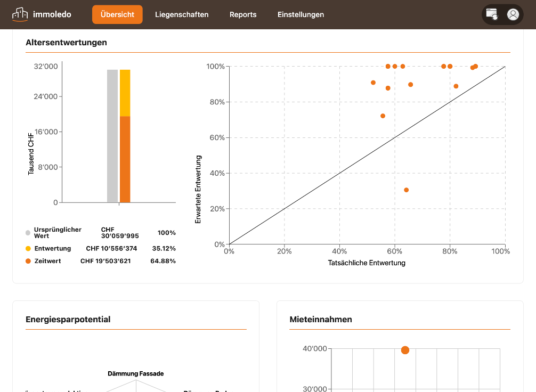536x392 pixels.
Task: Click the immoledo building logo icon
Action: [x=20, y=14]
